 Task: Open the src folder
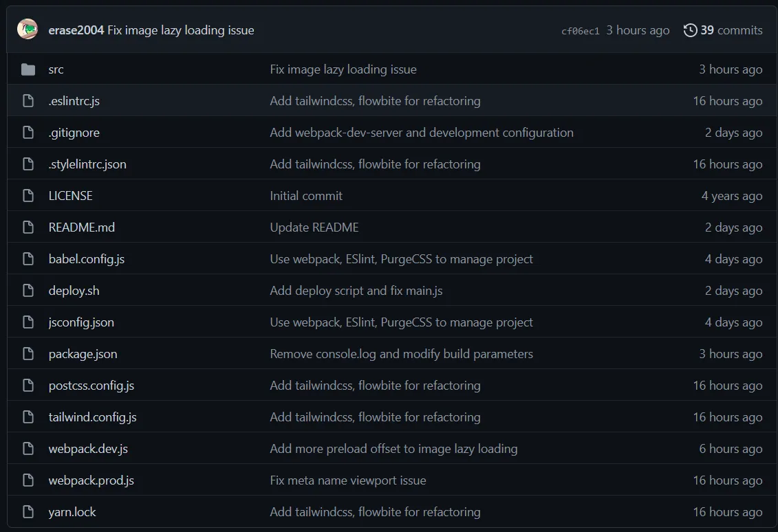[x=56, y=69]
